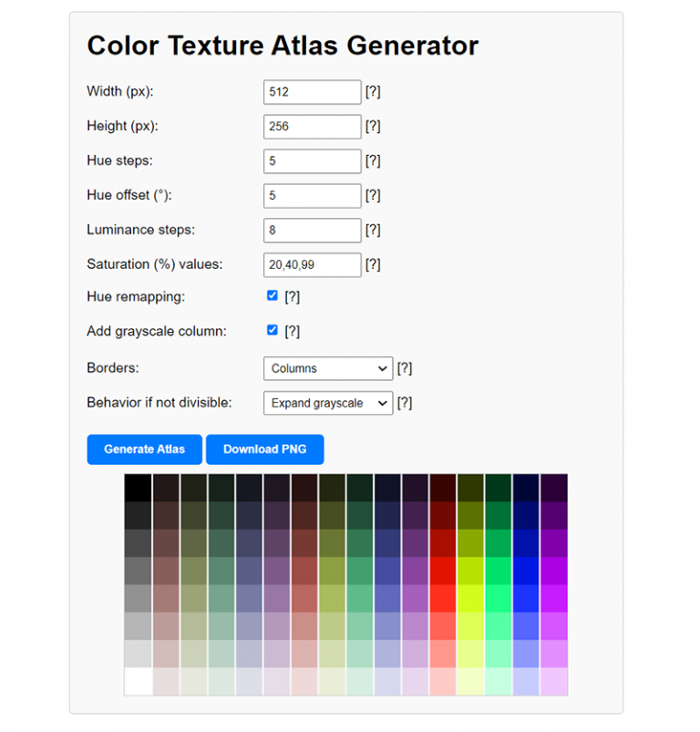The height and width of the screenshot is (732, 700).
Task: Open the help tooltip for Hue remapping
Action: point(291,295)
